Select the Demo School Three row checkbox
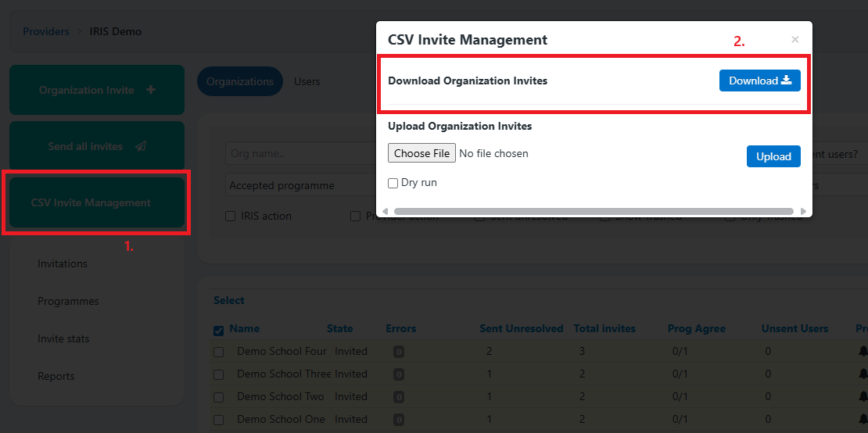This screenshot has width=868, height=433. click(x=219, y=374)
